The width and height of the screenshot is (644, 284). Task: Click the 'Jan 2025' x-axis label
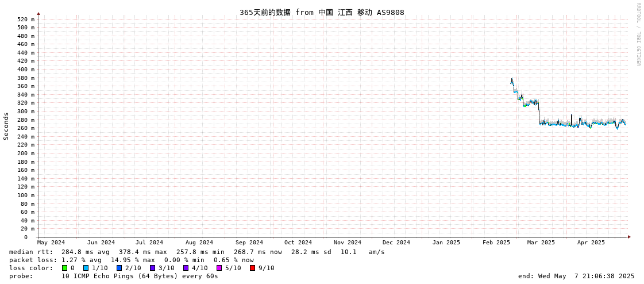[446, 243]
